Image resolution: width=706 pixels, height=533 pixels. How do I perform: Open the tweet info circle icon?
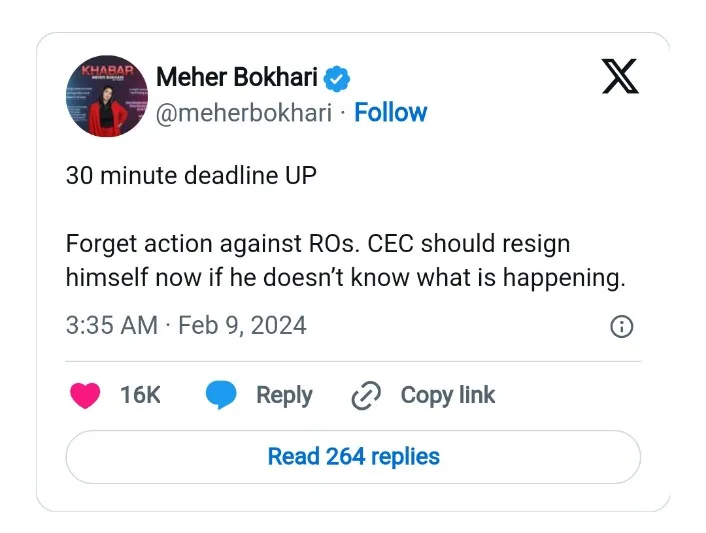[621, 326]
